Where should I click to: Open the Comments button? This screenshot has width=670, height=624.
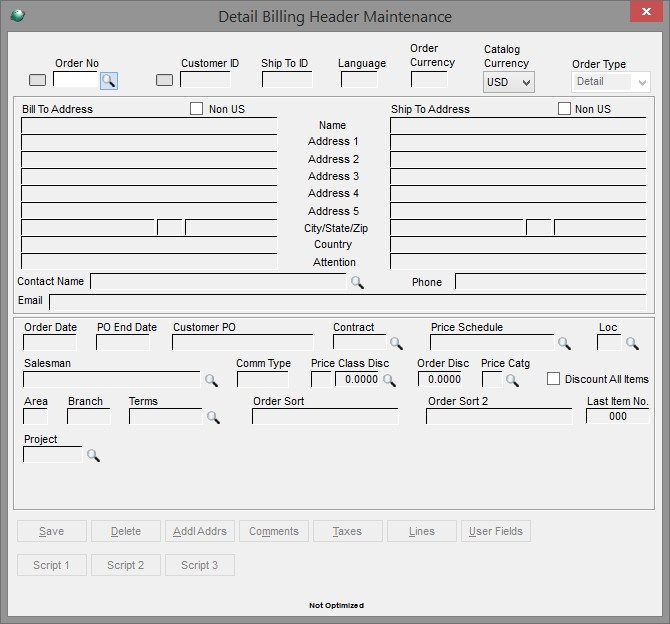(273, 531)
